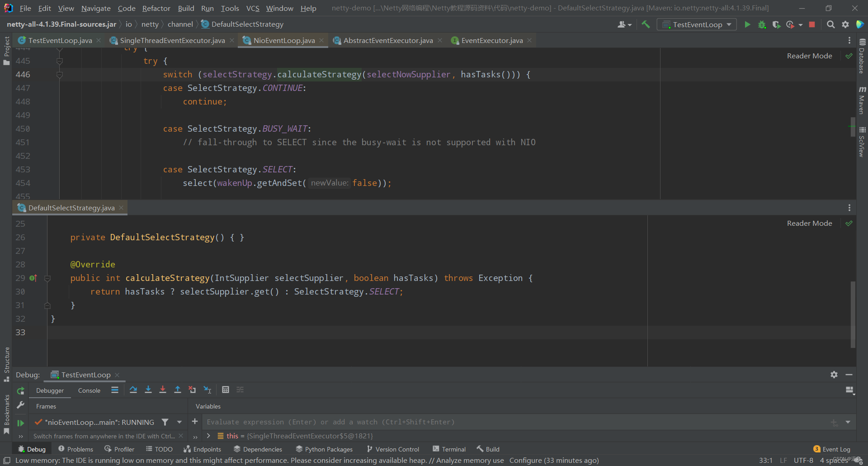Hide the Debug tool window

pos(849,375)
